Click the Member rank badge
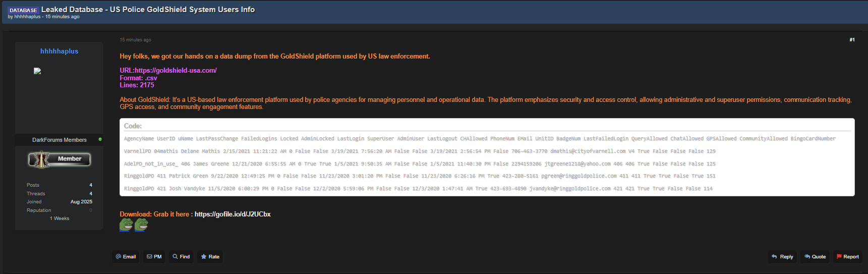 click(60, 159)
